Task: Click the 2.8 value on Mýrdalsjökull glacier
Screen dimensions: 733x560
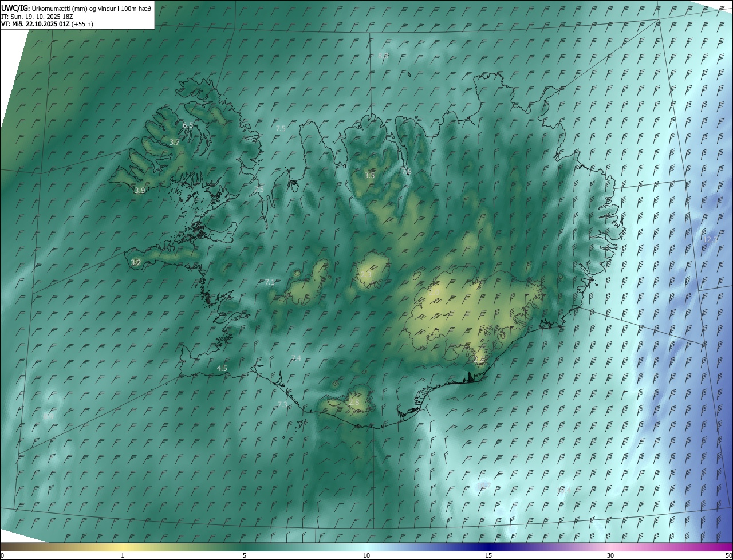Action: click(354, 403)
